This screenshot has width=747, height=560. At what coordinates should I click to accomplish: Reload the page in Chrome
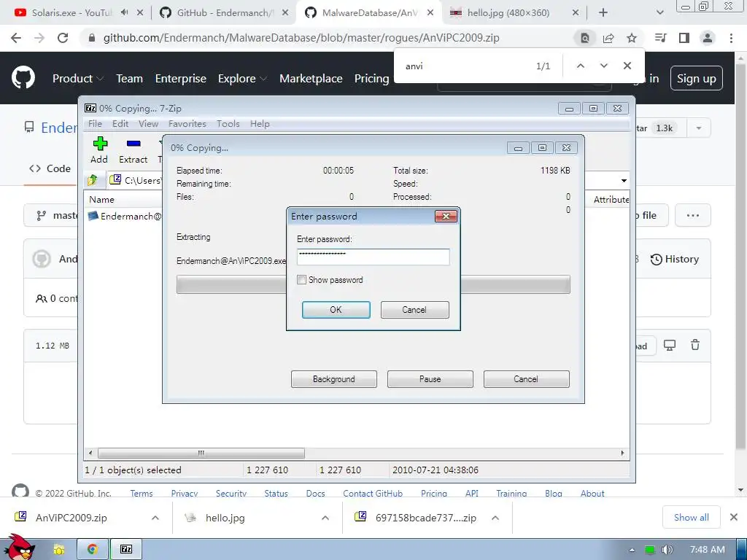(63, 38)
